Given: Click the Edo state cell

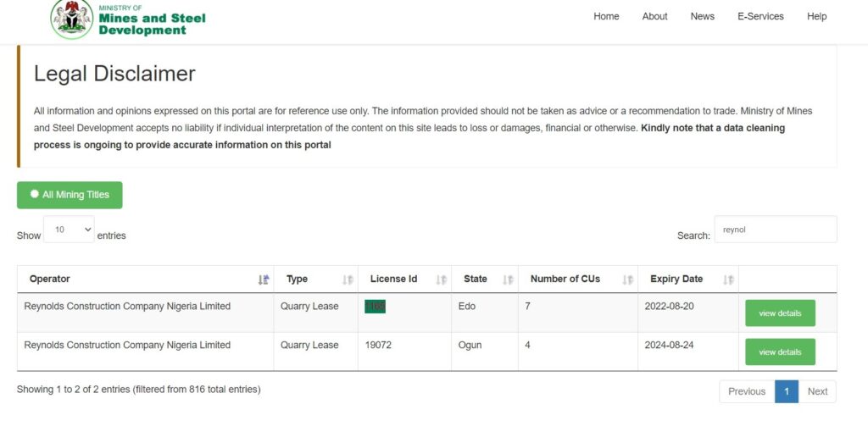Looking at the screenshot, I should 467,306.
